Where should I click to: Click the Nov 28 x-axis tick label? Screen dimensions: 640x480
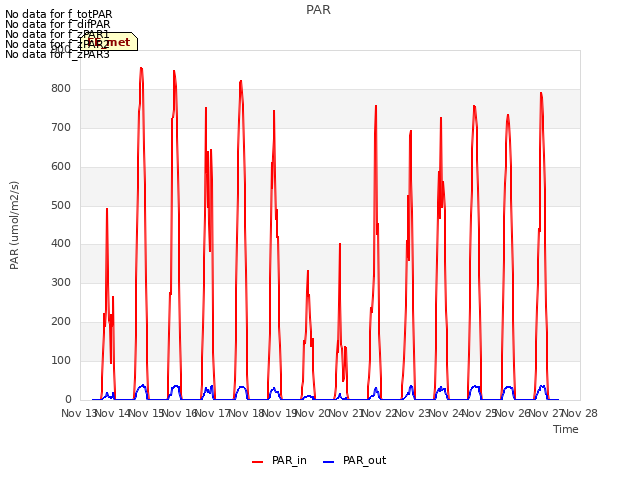click(580, 413)
